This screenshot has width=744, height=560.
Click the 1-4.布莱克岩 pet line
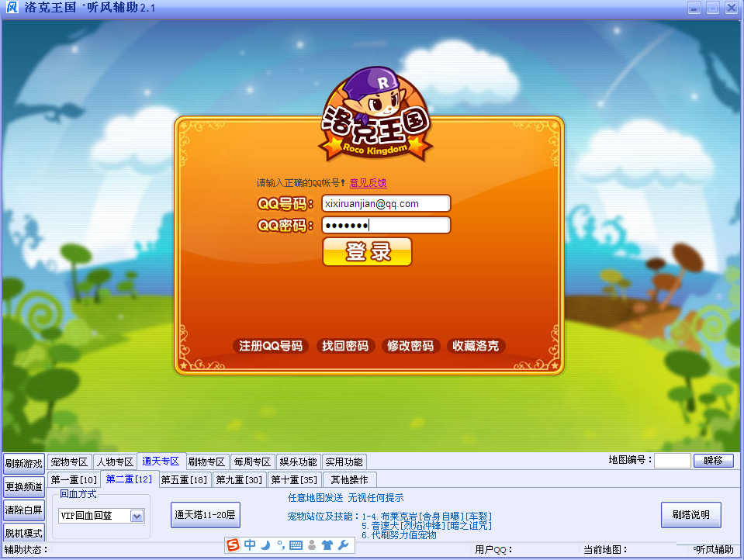(427, 517)
